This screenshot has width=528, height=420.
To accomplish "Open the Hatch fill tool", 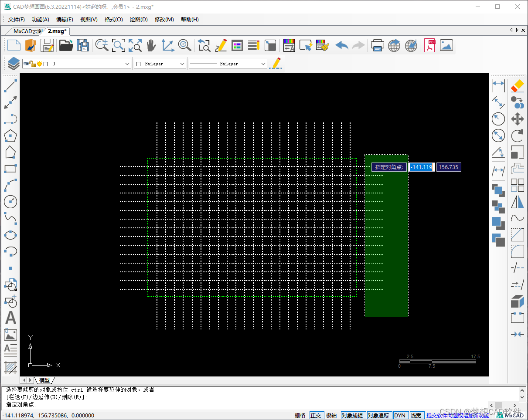I will point(10,367).
